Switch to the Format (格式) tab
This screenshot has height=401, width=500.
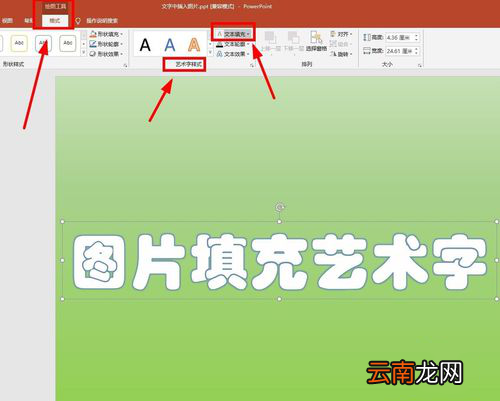(x=55, y=21)
